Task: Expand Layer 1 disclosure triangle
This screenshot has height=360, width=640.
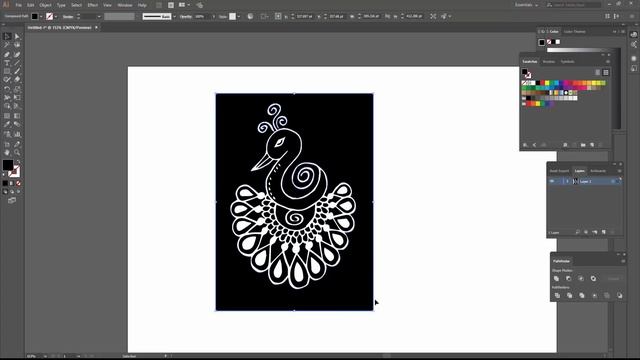Action: coord(567,181)
